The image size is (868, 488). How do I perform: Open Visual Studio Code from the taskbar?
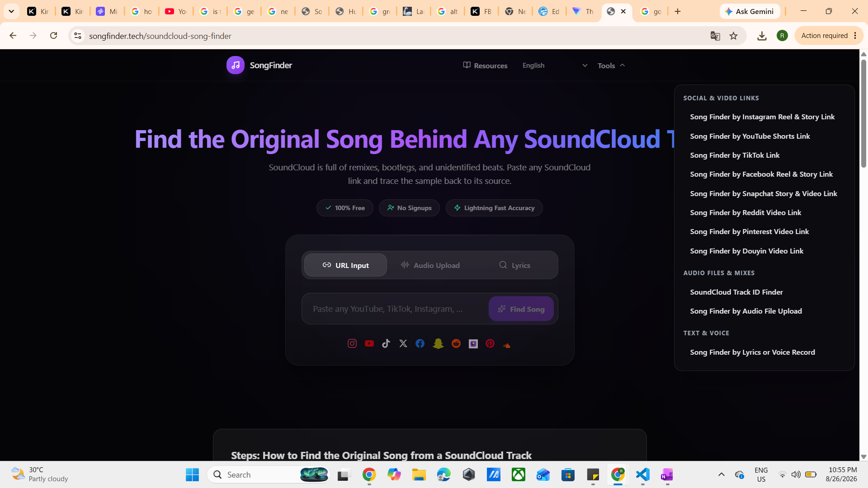642,475
